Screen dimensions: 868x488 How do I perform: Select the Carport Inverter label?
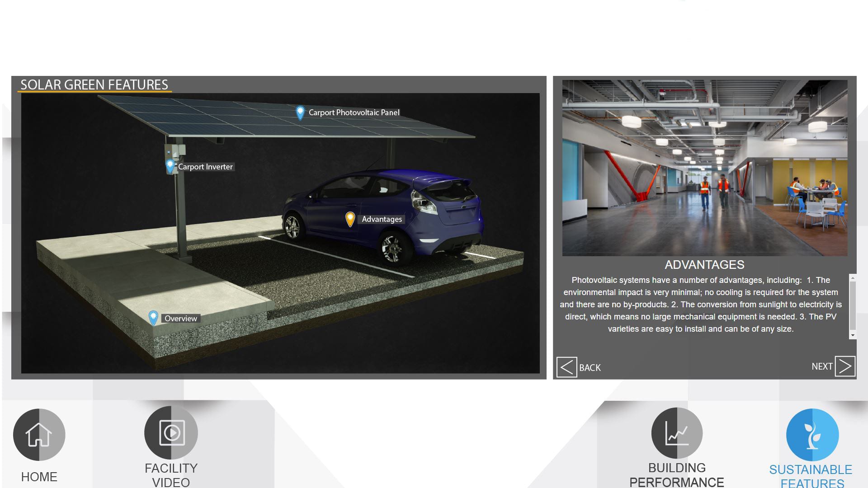(205, 167)
